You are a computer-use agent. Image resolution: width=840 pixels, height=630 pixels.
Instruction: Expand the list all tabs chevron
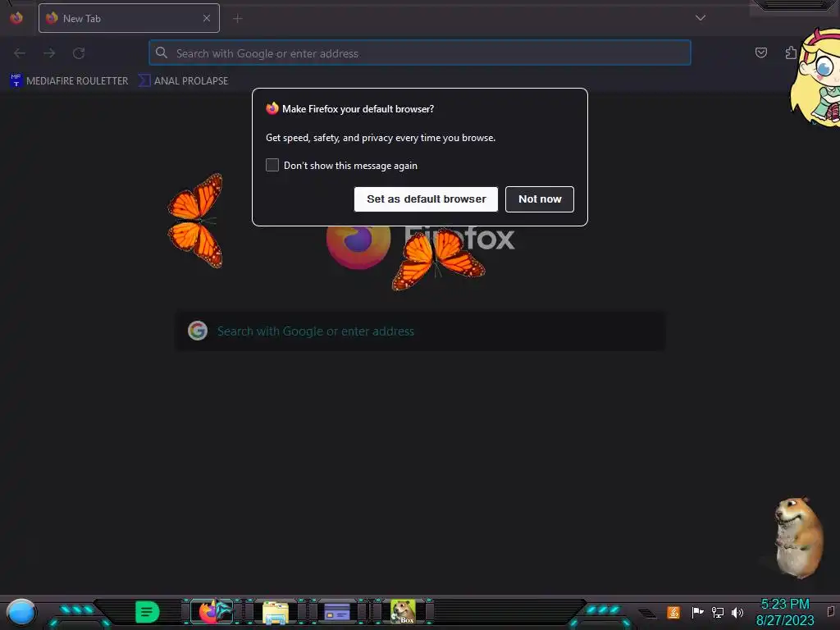(701, 18)
